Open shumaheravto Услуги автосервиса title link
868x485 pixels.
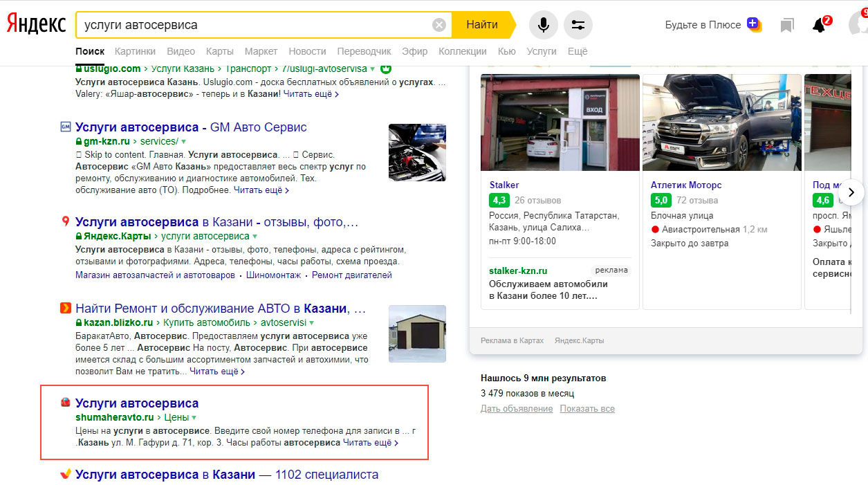[x=137, y=403]
